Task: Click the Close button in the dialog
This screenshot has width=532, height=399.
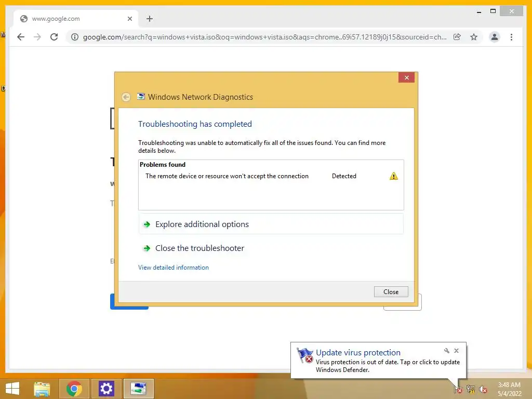Action: pos(391,292)
